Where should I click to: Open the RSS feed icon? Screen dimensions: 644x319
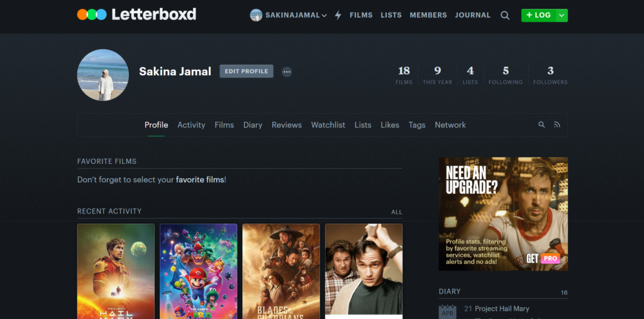(x=557, y=124)
